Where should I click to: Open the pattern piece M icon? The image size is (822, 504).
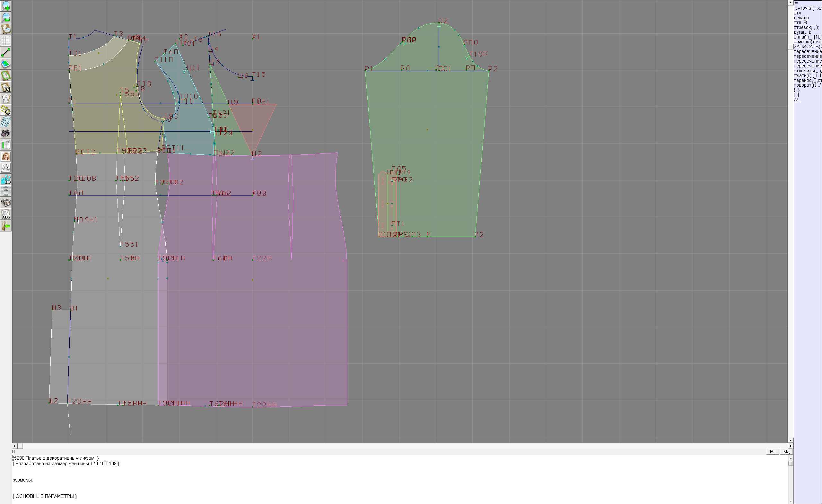pos(6,87)
